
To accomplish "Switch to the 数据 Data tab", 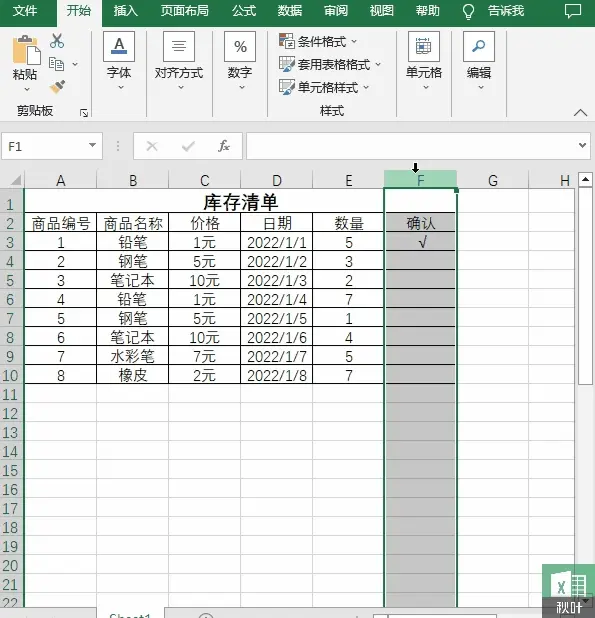I will 290,11.
